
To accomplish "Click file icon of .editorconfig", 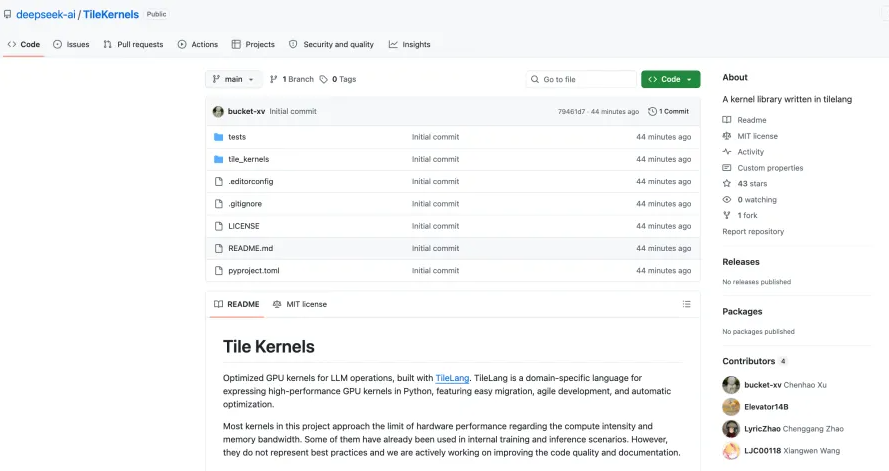I will tap(219, 181).
